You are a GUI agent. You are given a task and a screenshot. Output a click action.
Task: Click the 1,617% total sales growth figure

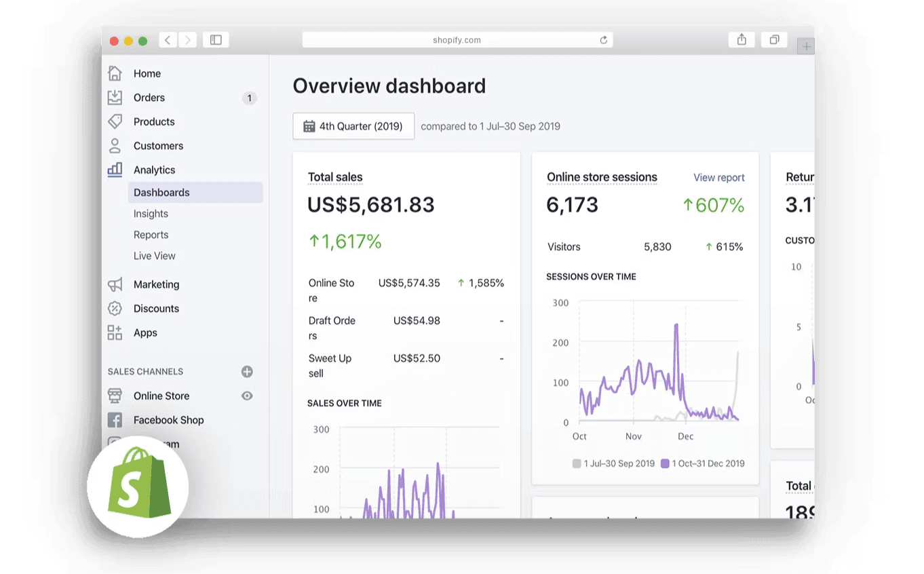pos(345,241)
